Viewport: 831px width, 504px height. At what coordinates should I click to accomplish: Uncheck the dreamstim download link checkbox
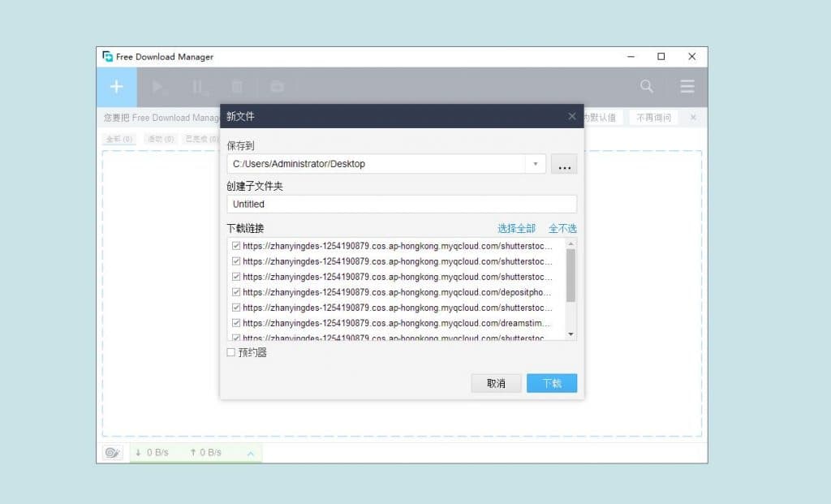tap(235, 323)
